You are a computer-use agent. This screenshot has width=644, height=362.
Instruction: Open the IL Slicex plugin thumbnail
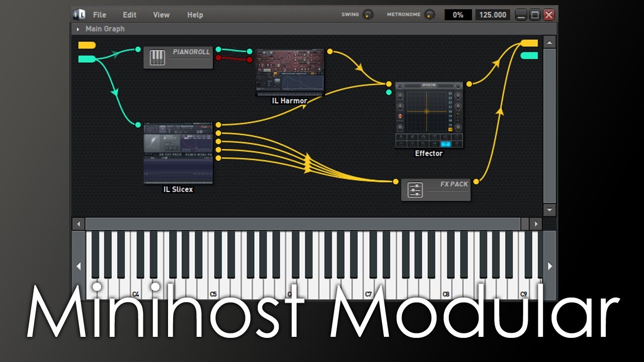(178, 153)
